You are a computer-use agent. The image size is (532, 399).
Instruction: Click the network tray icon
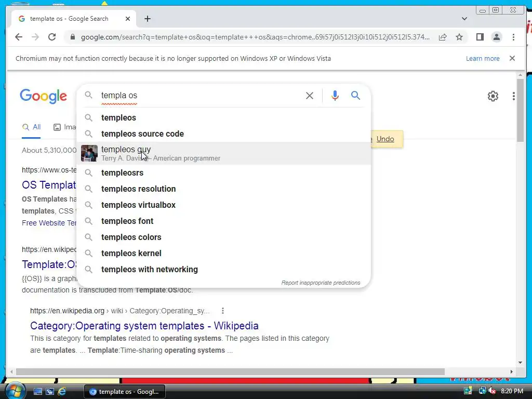(x=482, y=391)
